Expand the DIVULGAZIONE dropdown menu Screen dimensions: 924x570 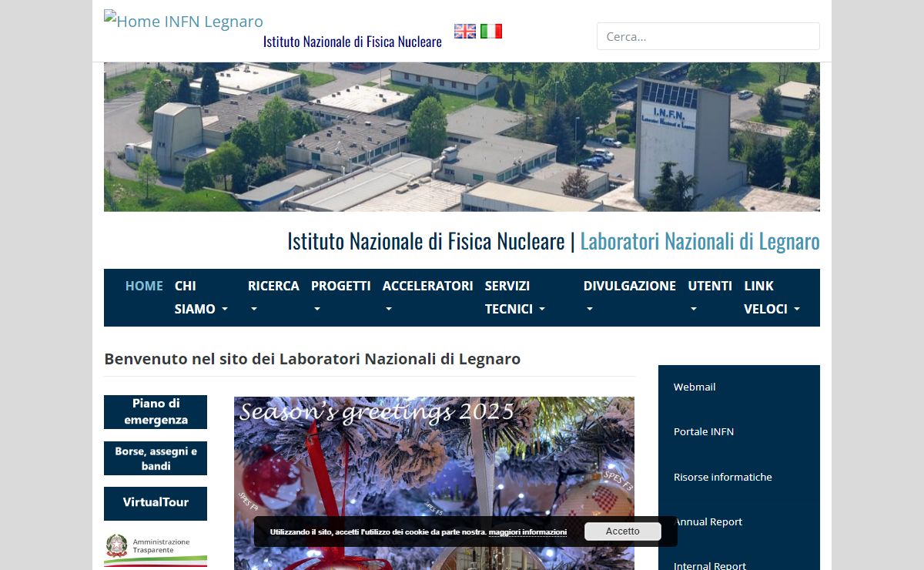(630, 297)
